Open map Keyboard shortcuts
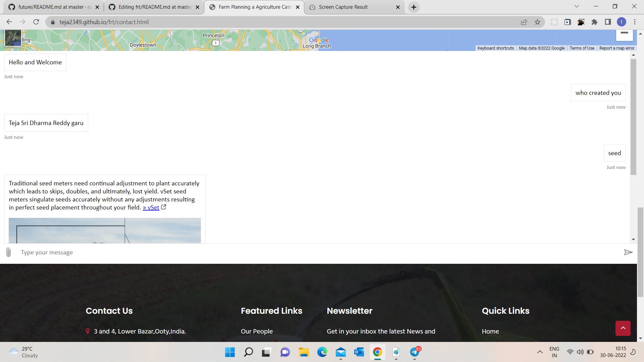The width and height of the screenshot is (644, 362). tap(495, 48)
